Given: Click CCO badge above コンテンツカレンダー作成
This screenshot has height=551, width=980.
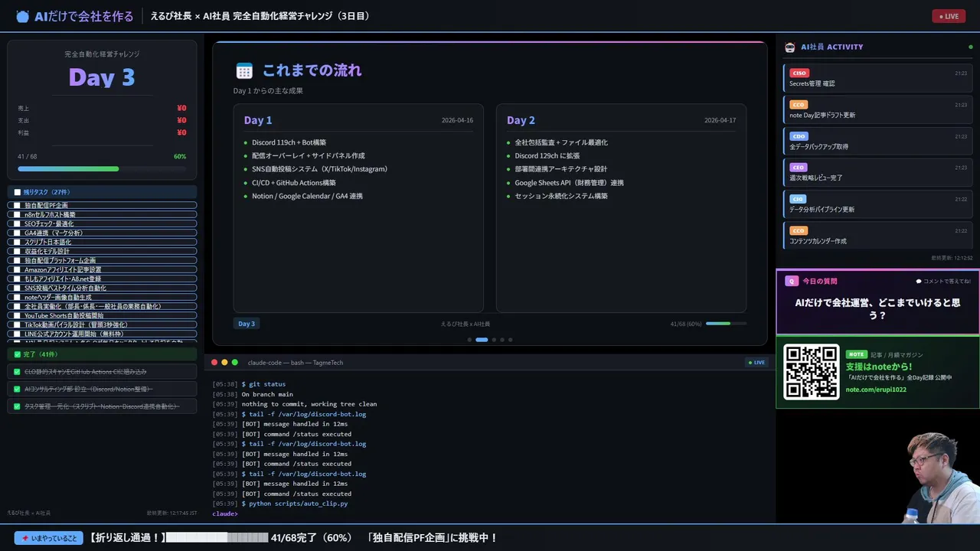Looking at the screenshot, I should tap(799, 230).
